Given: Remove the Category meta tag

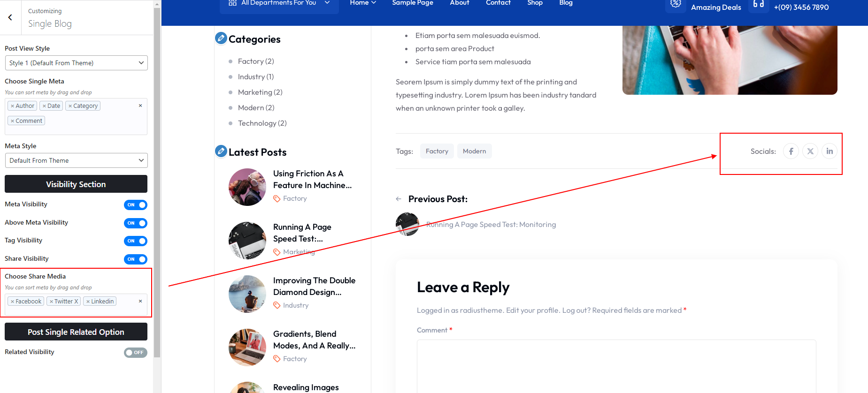Looking at the screenshot, I should click(x=70, y=106).
